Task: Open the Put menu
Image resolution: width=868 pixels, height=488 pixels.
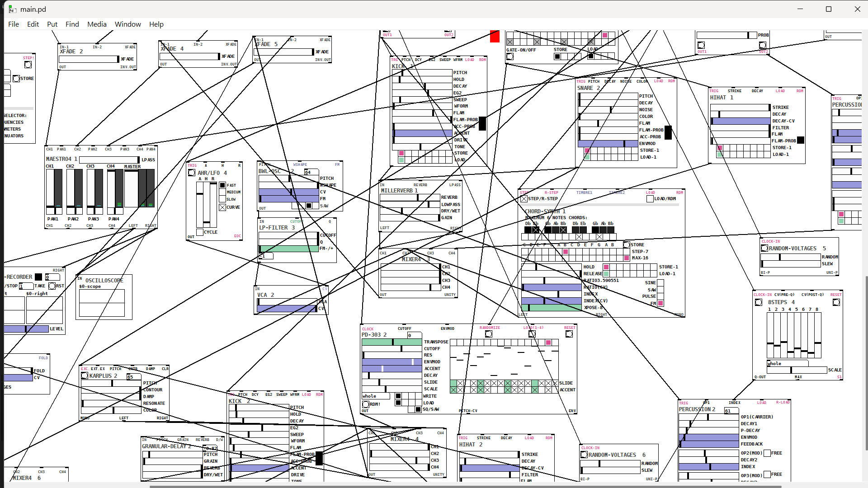Action: 52,24
